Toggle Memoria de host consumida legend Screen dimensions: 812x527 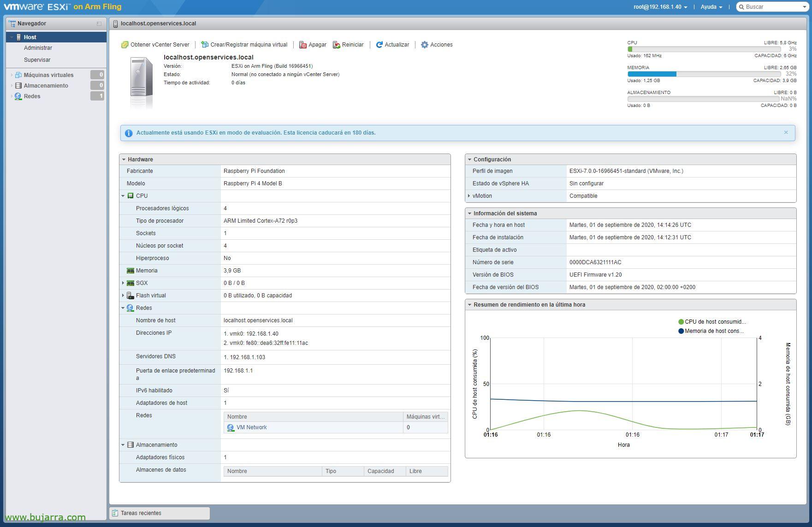pos(711,331)
